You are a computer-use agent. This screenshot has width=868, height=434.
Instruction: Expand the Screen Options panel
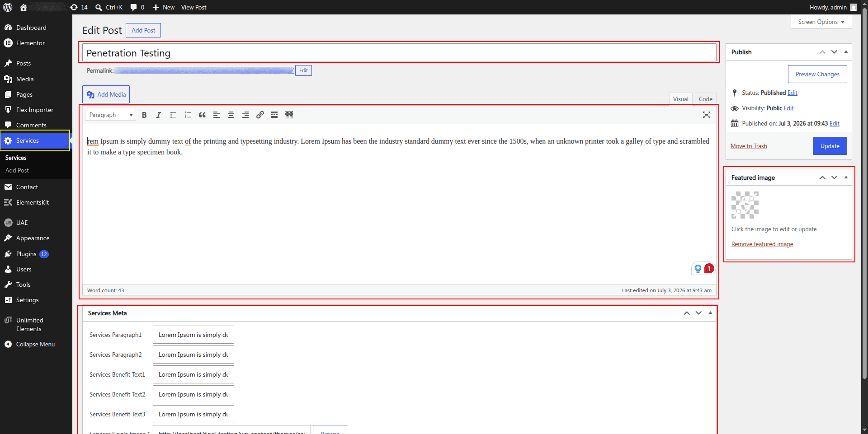821,22
